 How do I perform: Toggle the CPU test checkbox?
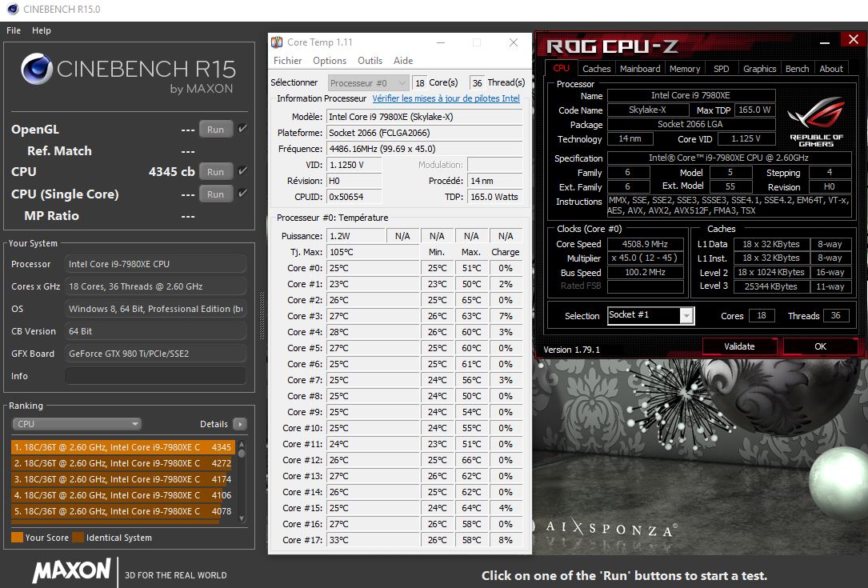pyautogui.click(x=242, y=171)
